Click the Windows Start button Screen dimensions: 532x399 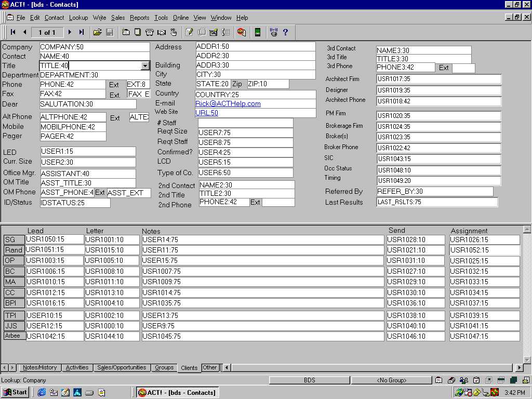[x=15, y=393]
